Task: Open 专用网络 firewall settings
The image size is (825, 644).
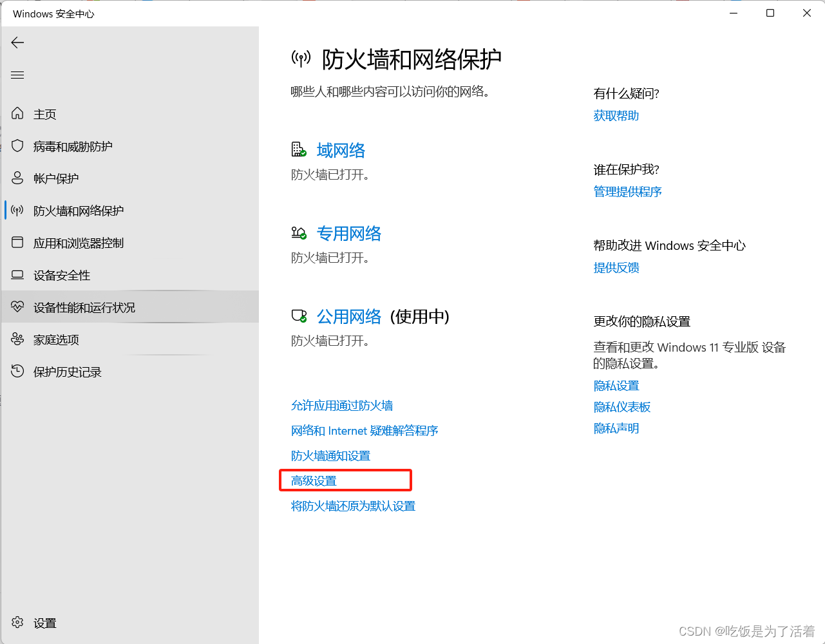Action: coord(349,233)
